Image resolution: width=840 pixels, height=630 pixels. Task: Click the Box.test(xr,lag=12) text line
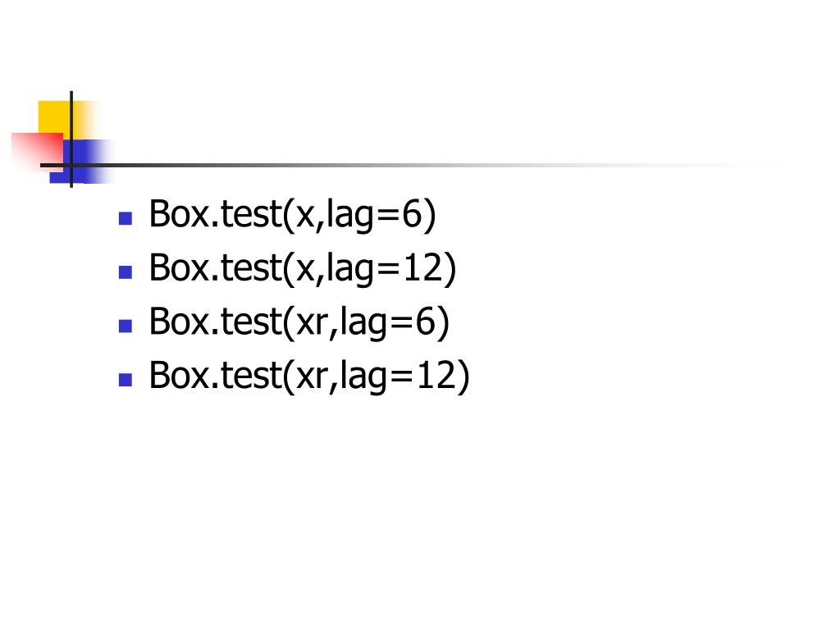click(309, 376)
